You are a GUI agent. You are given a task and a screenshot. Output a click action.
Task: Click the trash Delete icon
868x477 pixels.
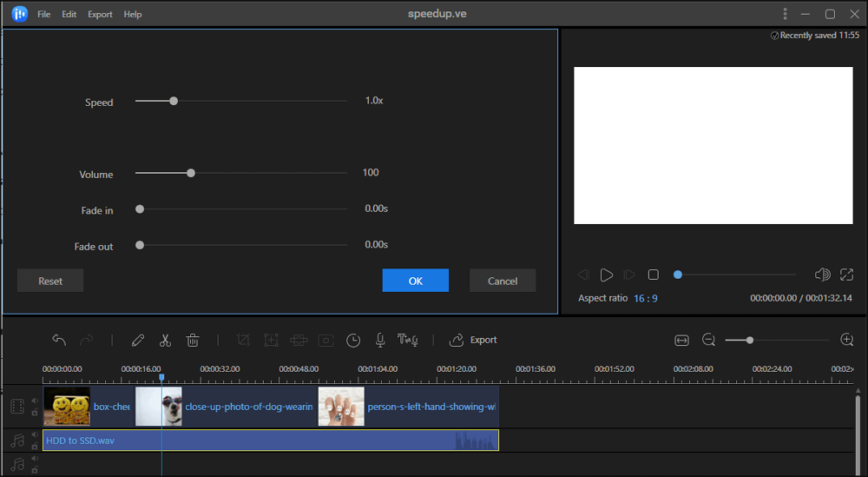click(193, 340)
